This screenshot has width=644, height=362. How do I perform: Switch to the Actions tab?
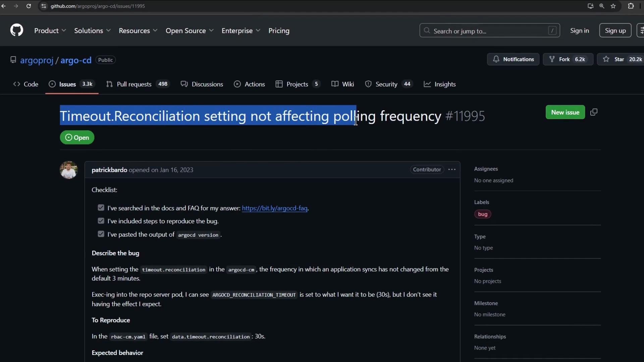(250, 84)
